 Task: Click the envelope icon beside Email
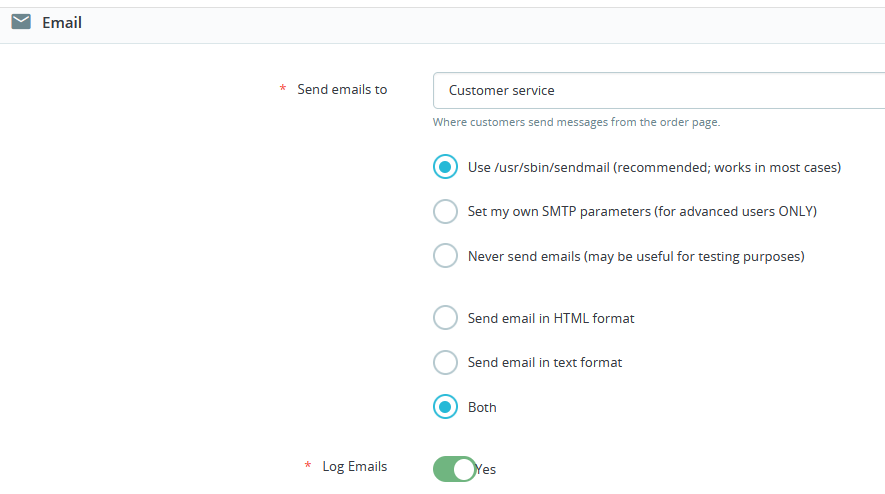(21, 22)
